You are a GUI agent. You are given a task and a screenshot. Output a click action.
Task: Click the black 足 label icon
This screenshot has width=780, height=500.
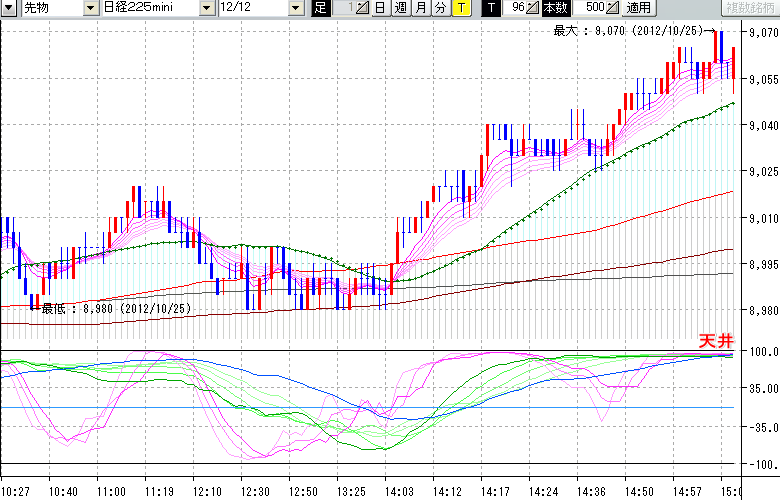tap(320, 8)
